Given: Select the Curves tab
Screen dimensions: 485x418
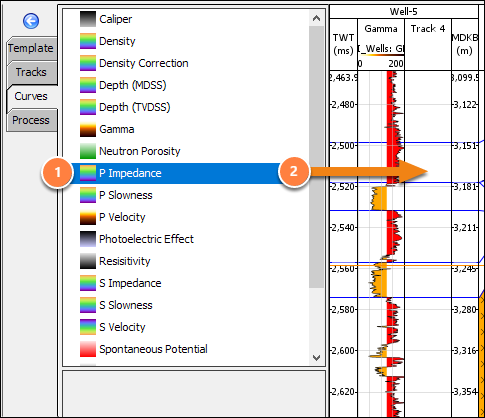Looking at the screenshot, I should (31, 96).
